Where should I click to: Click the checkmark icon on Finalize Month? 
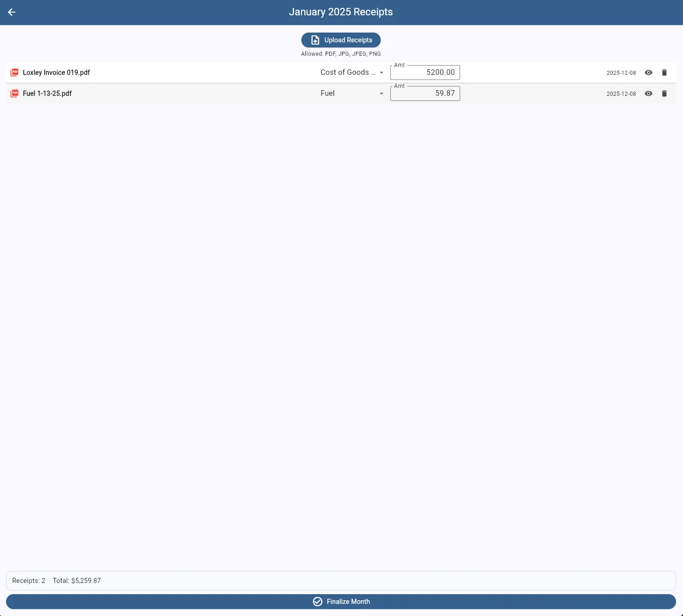(x=318, y=602)
